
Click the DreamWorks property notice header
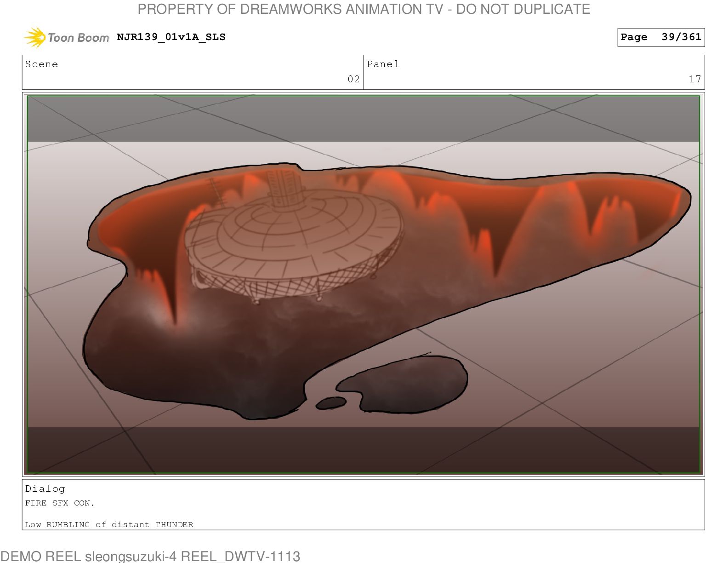tap(364, 9)
